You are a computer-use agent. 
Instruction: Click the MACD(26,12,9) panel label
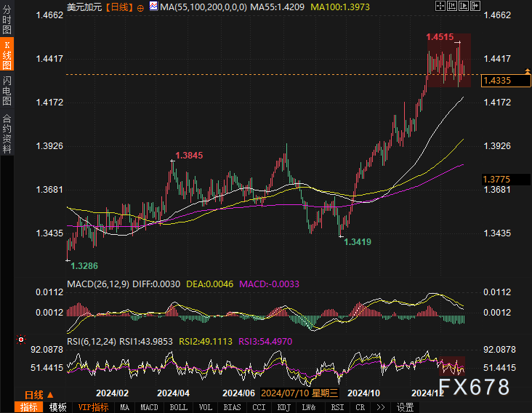[98, 284]
